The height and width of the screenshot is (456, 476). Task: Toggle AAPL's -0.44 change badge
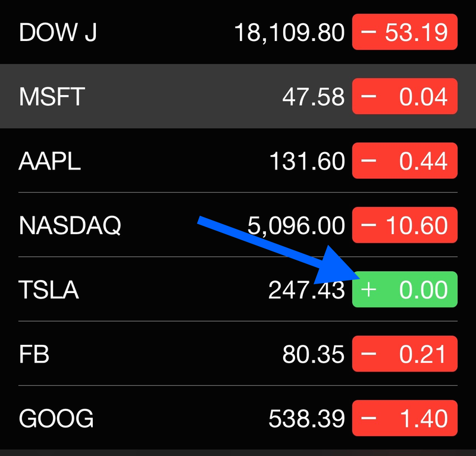[x=405, y=161]
